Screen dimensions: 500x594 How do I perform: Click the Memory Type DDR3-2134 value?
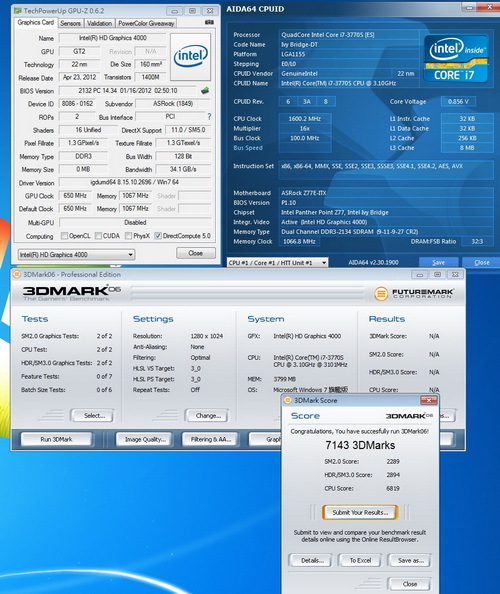pos(386,232)
